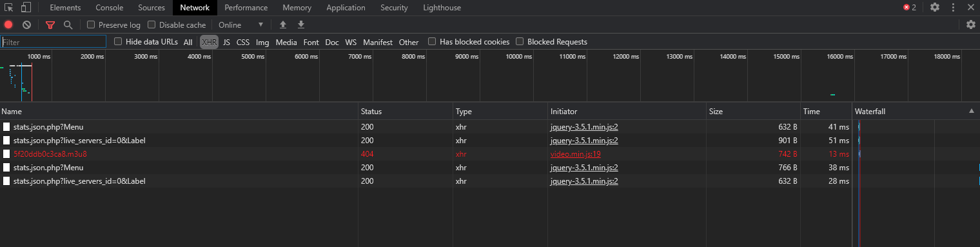This screenshot has height=247, width=980.
Task: Open the Lighthouse tab
Action: tap(442, 8)
